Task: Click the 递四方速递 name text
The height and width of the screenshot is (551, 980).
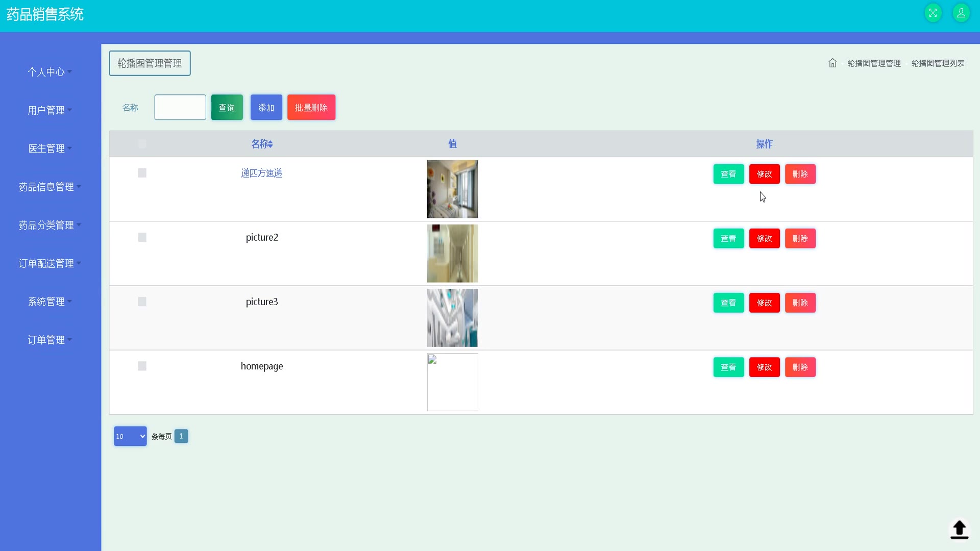Action: tap(261, 173)
